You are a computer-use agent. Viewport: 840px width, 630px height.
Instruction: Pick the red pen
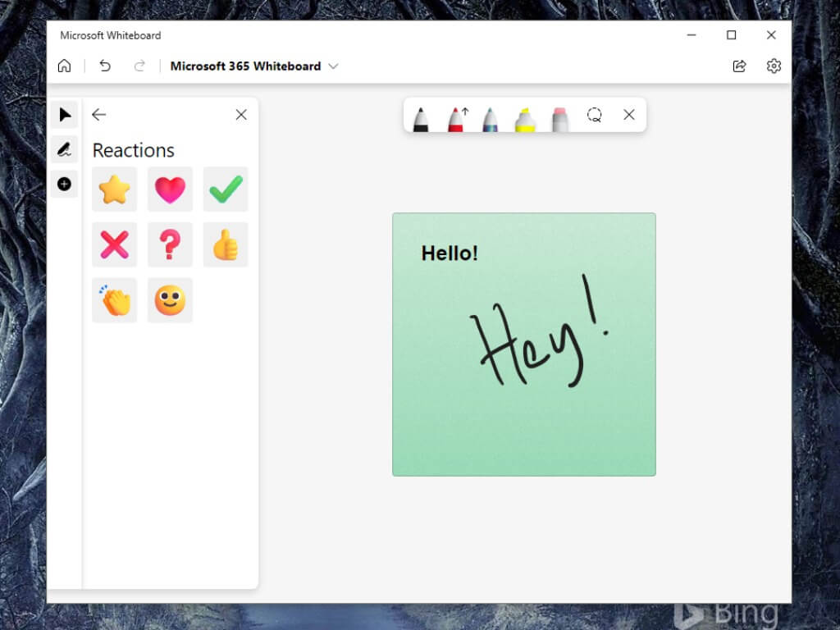coord(456,119)
